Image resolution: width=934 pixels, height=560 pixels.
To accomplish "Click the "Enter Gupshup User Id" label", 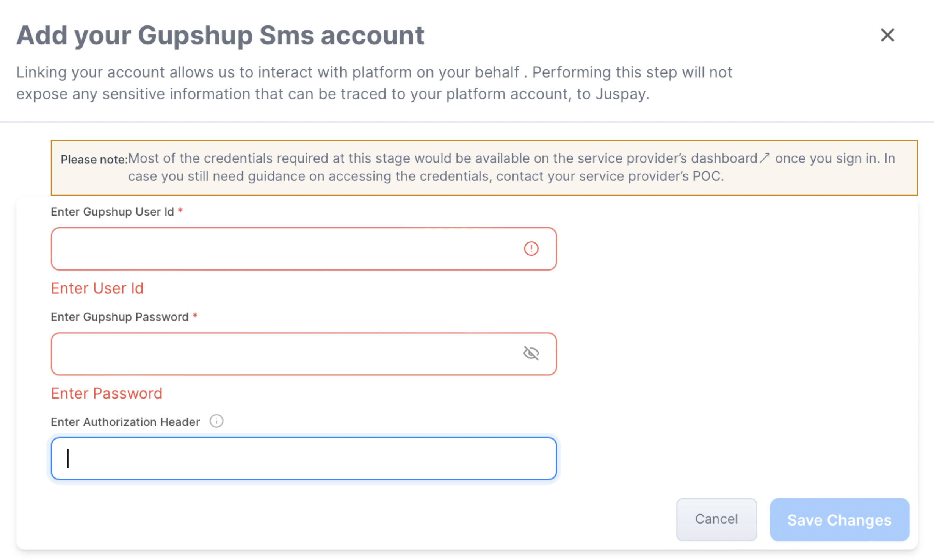I will tap(112, 212).
